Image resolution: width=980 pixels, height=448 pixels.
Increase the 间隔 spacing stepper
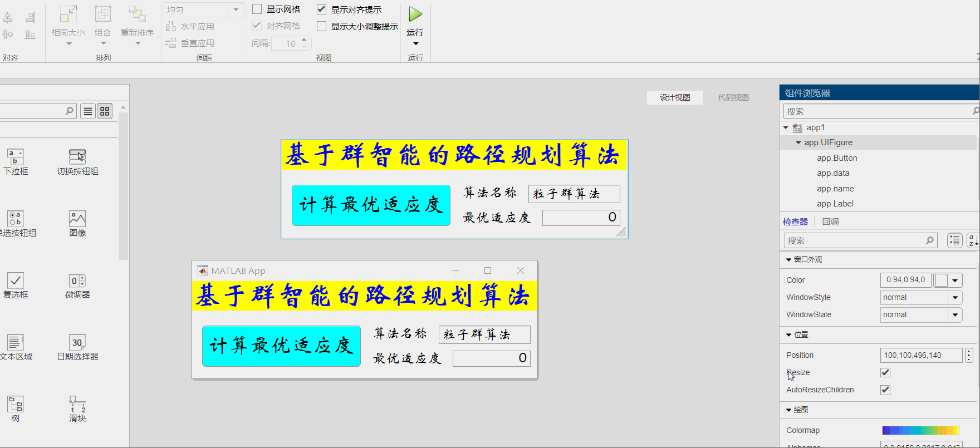304,40
